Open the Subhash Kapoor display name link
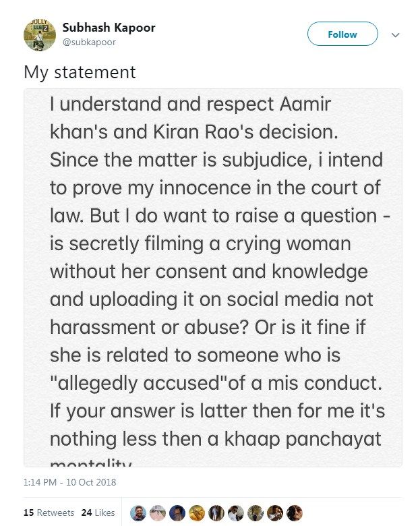420x526 pixels. pyautogui.click(x=109, y=28)
